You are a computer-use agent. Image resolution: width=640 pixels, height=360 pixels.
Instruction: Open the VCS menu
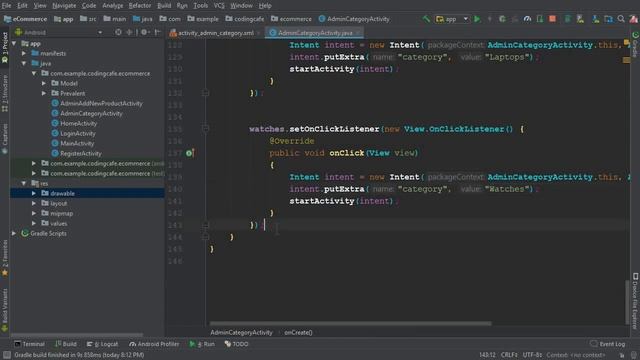219,6
